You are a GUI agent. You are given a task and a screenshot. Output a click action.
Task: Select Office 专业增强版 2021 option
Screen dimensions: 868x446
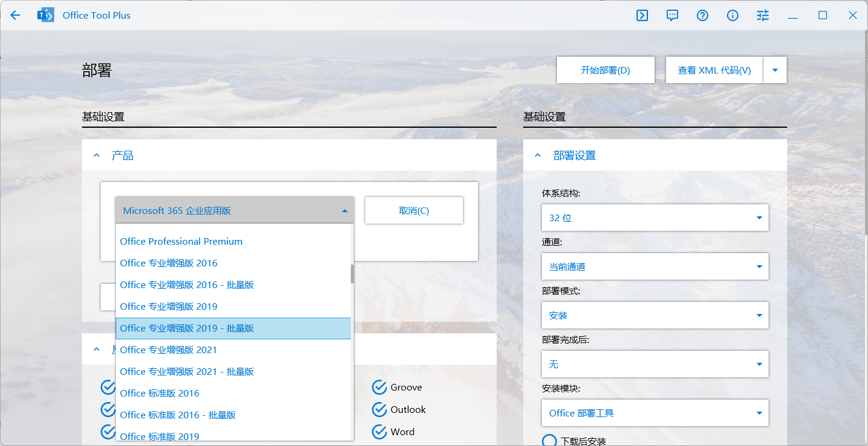pyautogui.click(x=233, y=350)
